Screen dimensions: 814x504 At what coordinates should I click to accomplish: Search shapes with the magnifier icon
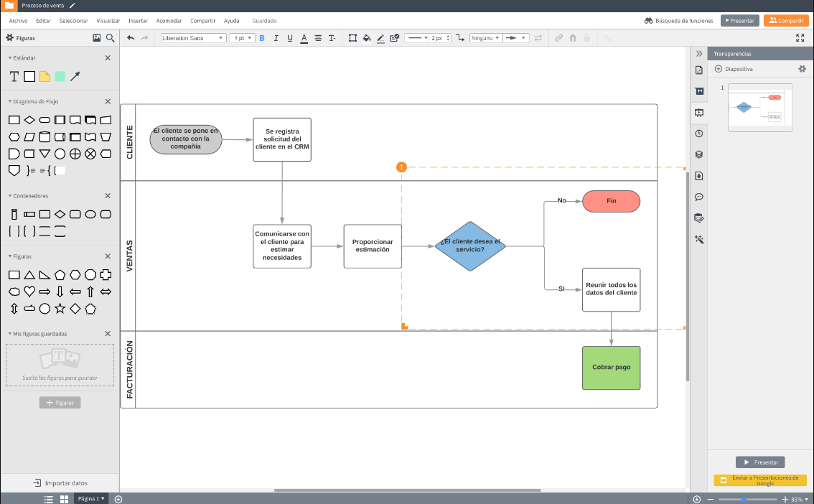tap(111, 38)
